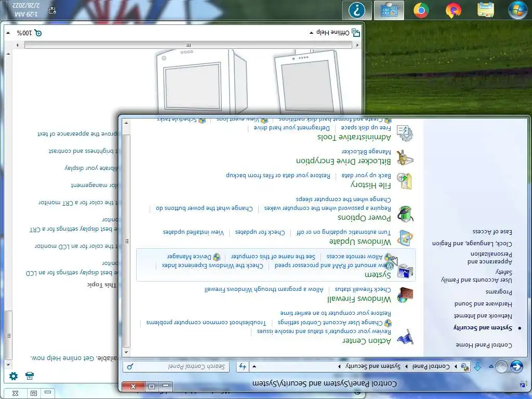Refresh the Control Panel address bar
Viewport: 532px width, 399px height.
tap(242, 366)
